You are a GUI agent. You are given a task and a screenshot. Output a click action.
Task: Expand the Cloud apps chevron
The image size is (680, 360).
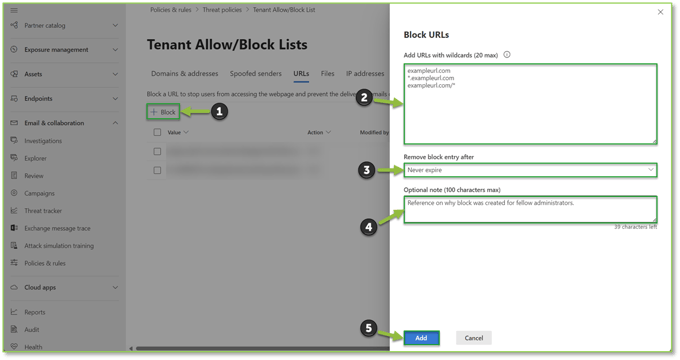[115, 287]
